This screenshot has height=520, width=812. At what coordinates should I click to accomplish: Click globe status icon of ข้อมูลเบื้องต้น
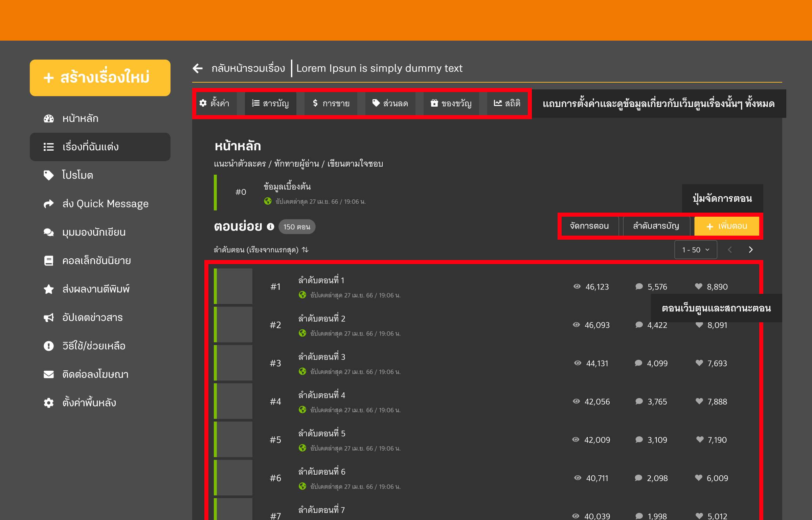268,201
